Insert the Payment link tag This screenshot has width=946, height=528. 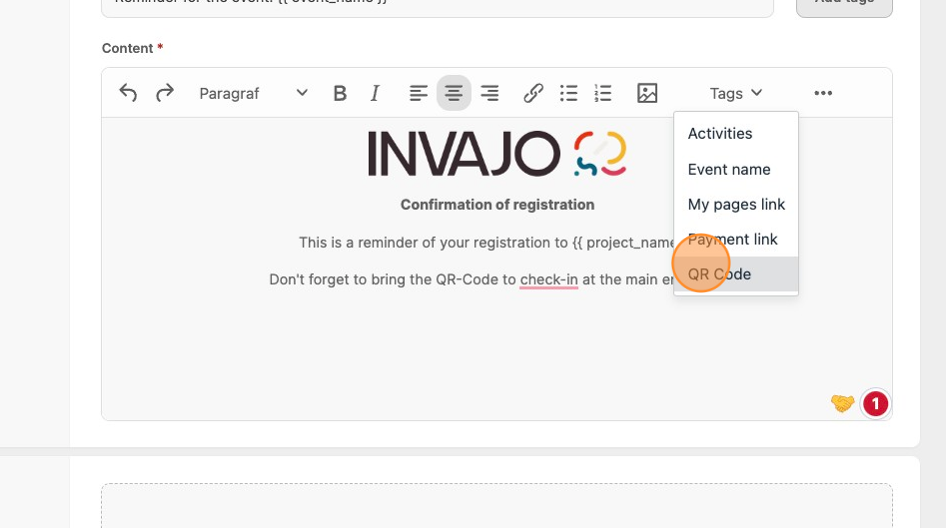coord(736,239)
